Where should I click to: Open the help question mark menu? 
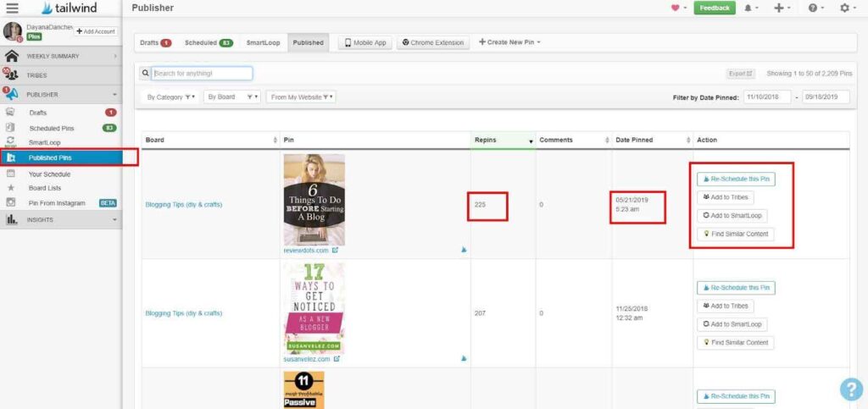[x=813, y=8]
